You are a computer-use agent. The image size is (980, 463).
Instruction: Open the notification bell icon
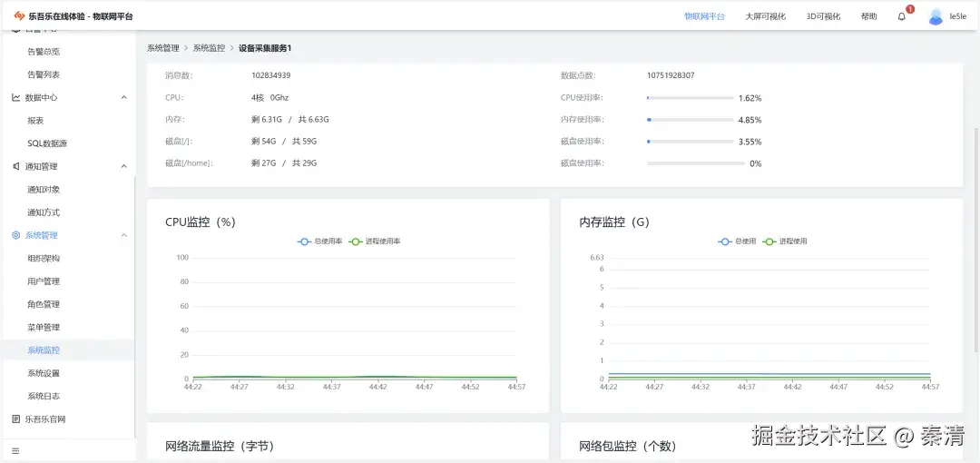coord(901,17)
